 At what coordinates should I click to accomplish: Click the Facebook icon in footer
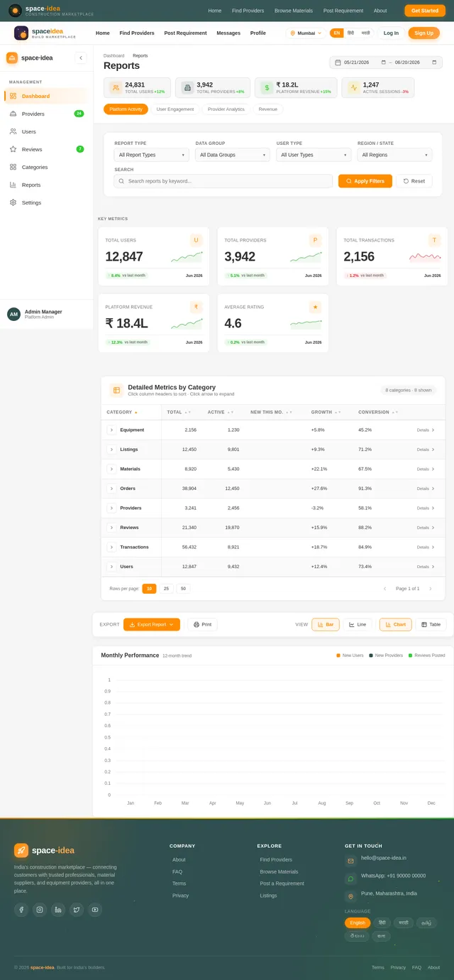(21, 910)
